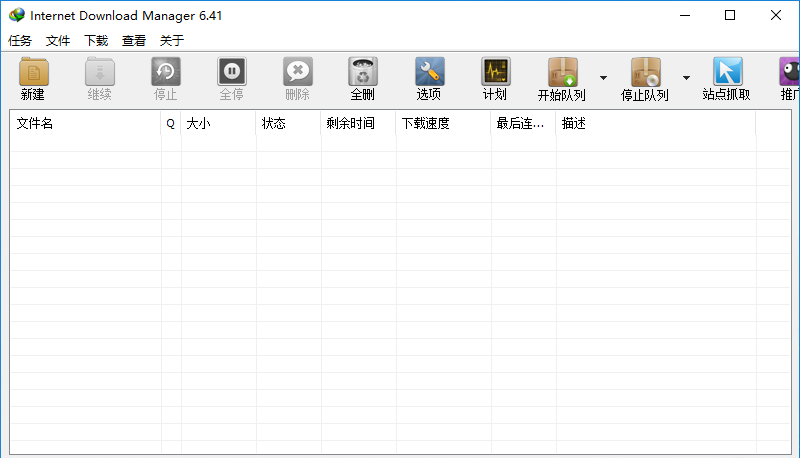Sort by the Q column header
This screenshot has height=458, width=800.
(x=171, y=123)
